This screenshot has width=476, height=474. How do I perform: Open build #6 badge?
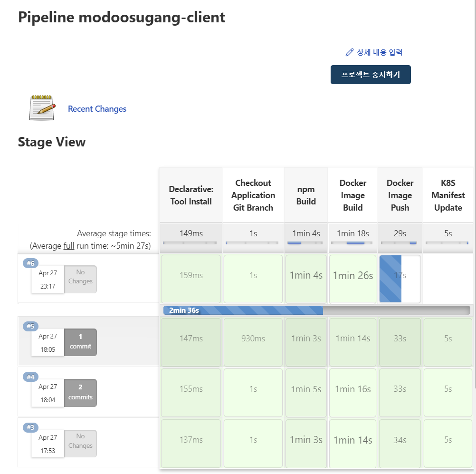click(x=30, y=263)
